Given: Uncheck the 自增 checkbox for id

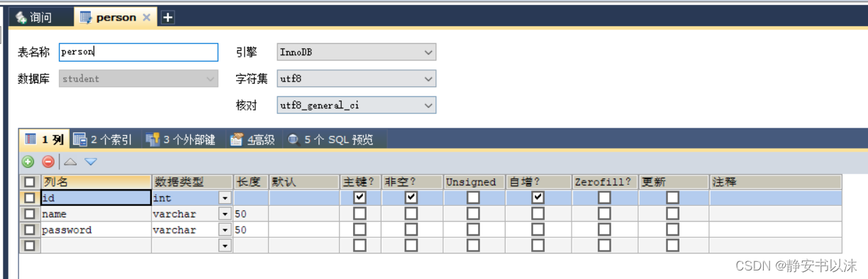Looking at the screenshot, I should tap(538, 198).
